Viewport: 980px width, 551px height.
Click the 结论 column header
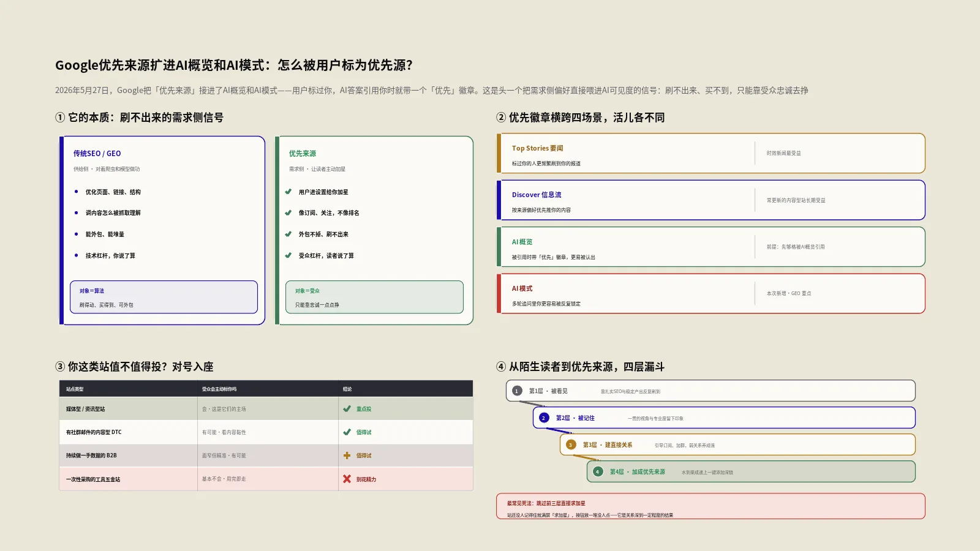click(347, 389)
